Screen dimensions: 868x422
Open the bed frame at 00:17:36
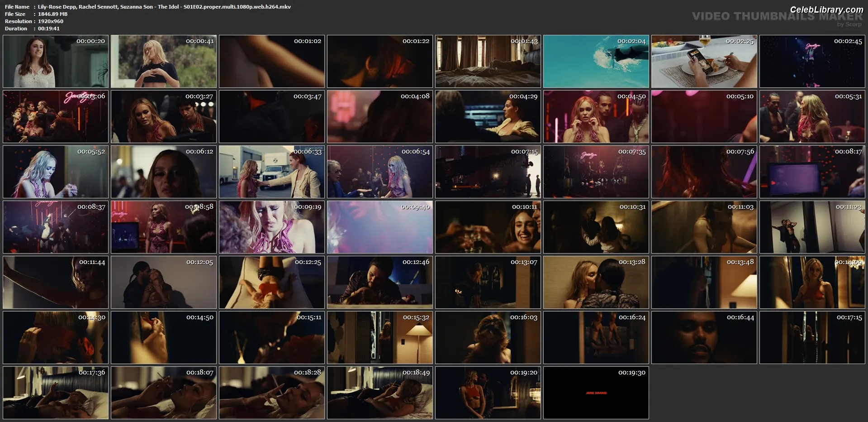click(x=56, y=393)
